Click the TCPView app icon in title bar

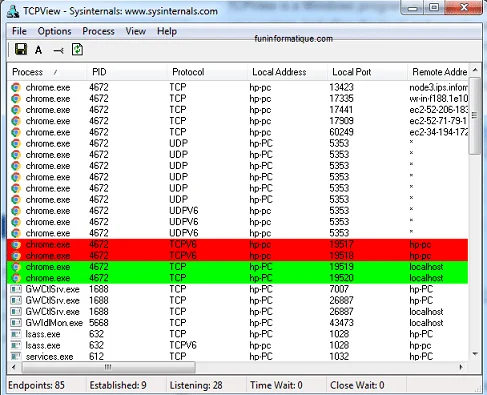[x=13, y=11]
